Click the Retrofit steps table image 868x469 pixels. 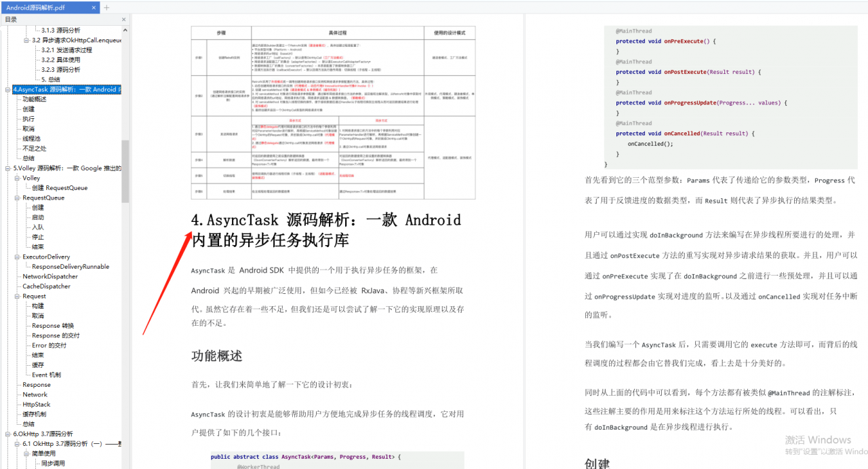[x=333, y=113]
